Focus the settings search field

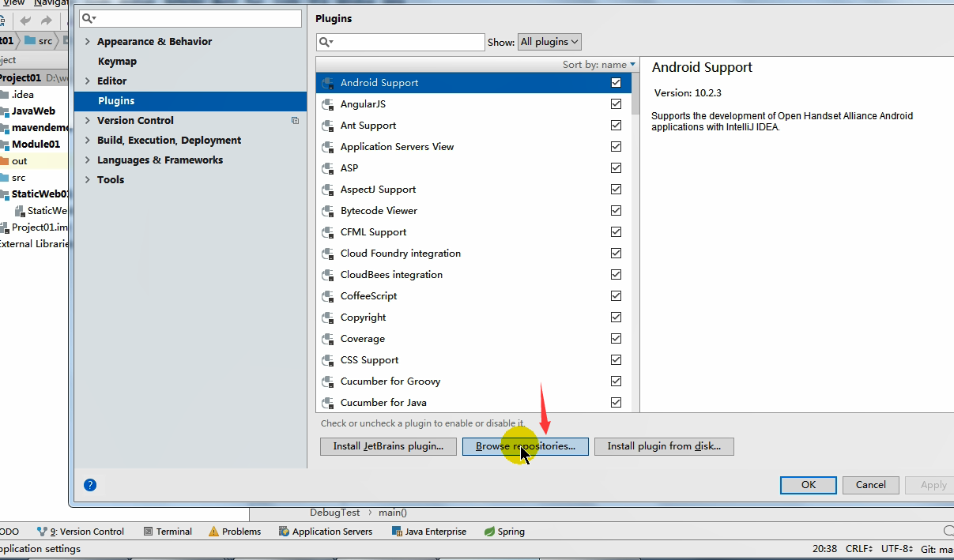(190, 18)
